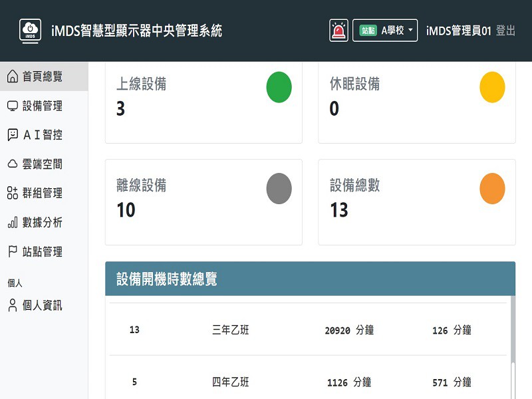Click the gray 離線設備 status circle
Screen dimensions: 532x399
click(279, 188)
